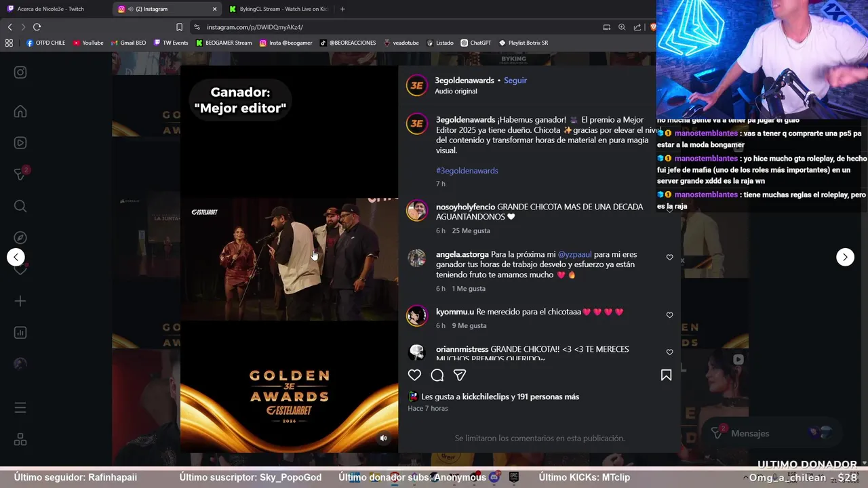
Task: Toggle video sound with speaker icon
Action: 383,438
